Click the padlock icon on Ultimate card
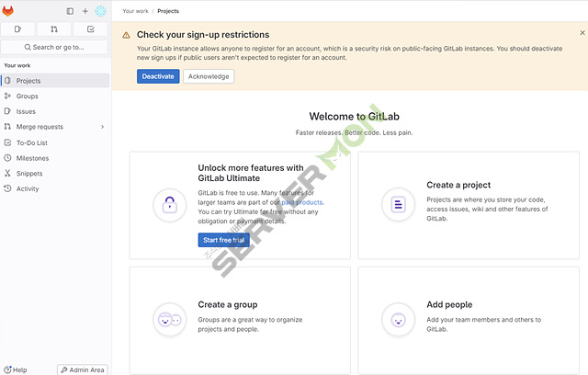The height and width of the screenshot is (375, 588). pos(169,205)
